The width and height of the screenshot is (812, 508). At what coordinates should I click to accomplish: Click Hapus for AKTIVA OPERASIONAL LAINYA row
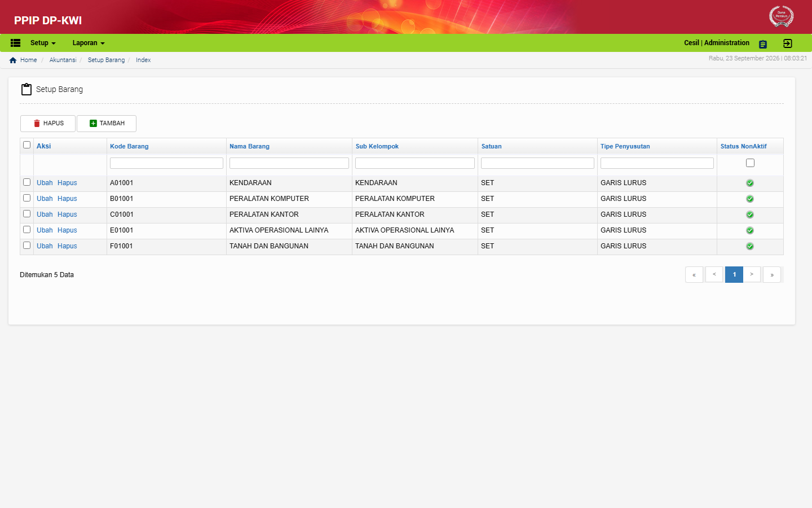(67, 230)
